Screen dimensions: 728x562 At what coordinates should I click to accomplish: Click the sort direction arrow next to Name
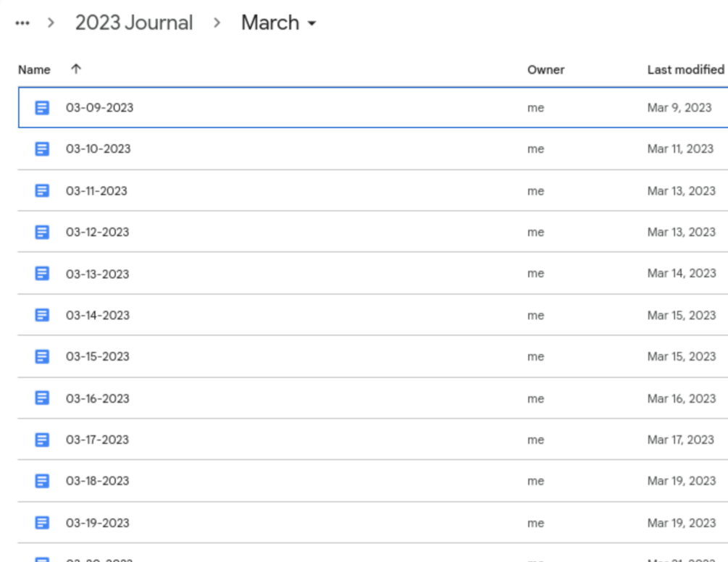[x=76, y=70]
